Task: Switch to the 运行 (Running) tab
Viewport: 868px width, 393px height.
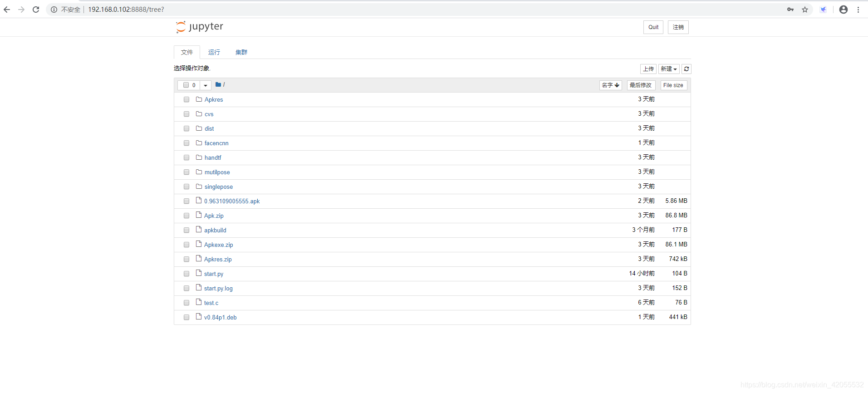Action: pos(214,52)
